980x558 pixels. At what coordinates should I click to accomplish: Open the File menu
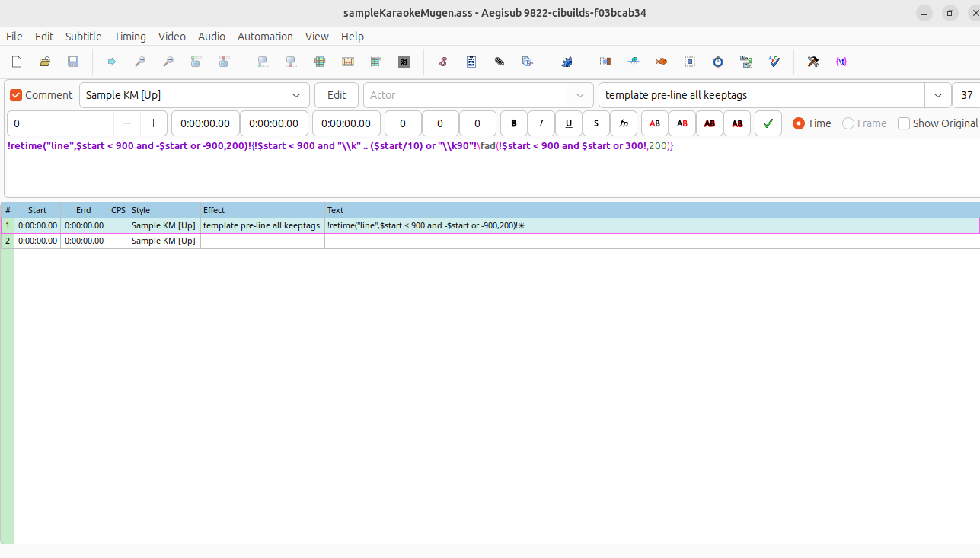14,37
